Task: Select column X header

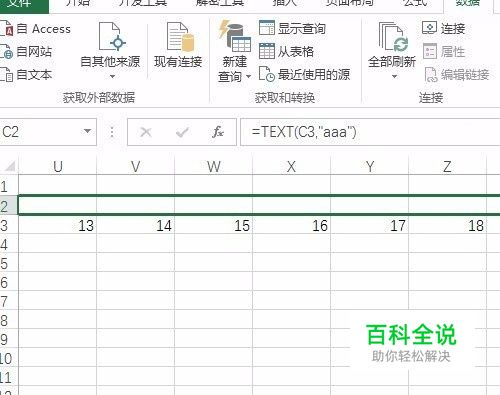Action: 292,166
